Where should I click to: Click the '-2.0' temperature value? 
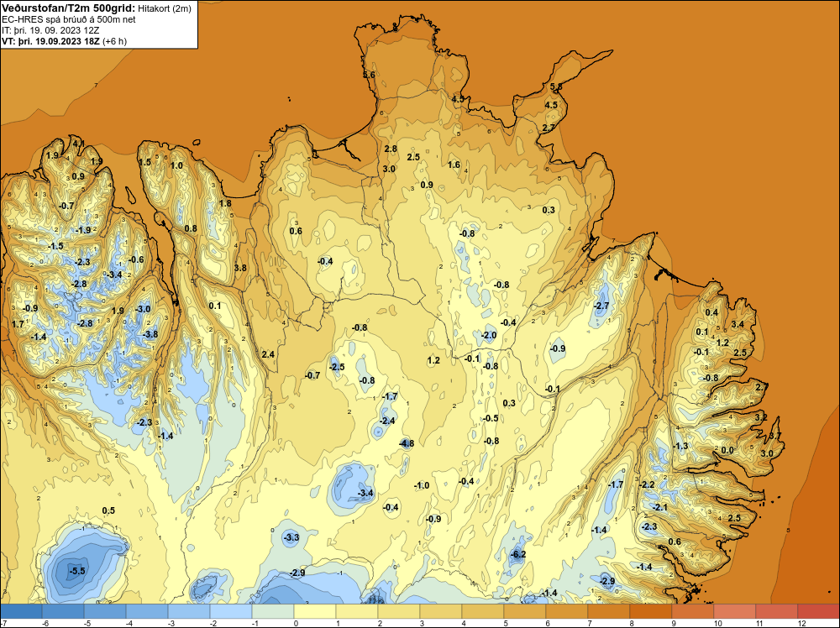click(489, 335)
